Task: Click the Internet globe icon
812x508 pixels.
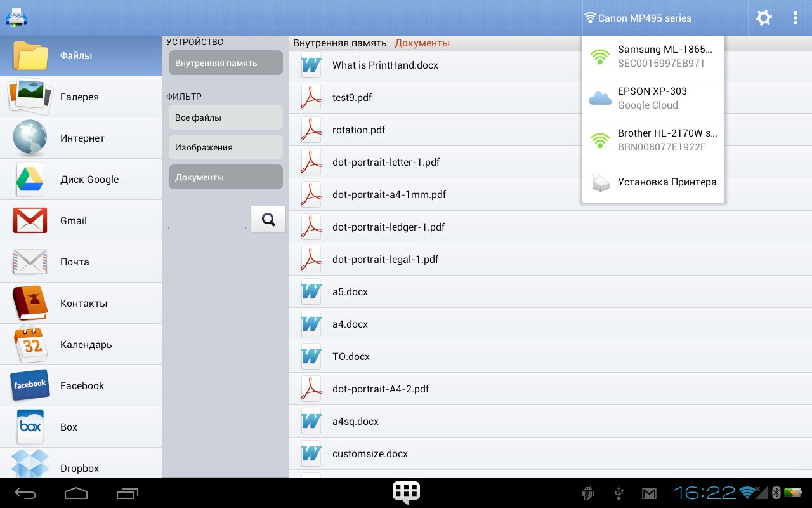Action: click(x=30, y=138)
